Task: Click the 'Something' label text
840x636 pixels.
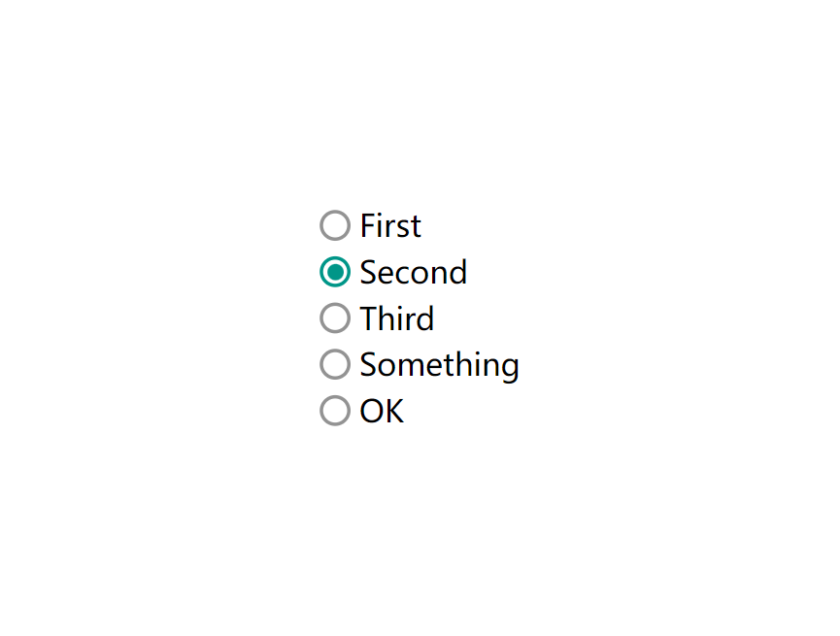Action: coord(439,366)
